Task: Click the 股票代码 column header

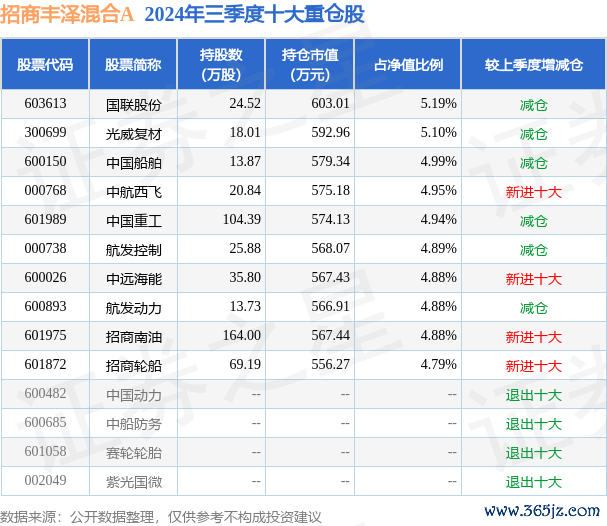Action: [x=45, y=65]
